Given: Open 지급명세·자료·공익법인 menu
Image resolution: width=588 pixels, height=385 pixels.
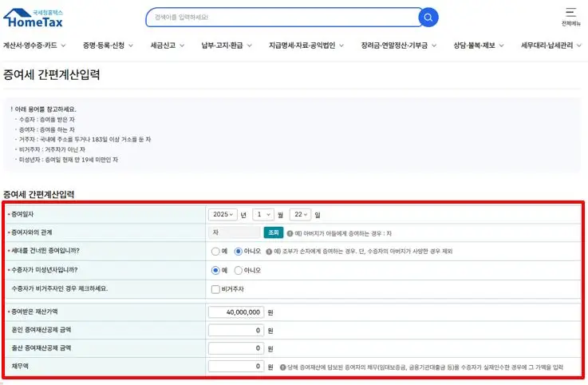Looking at the screenshot, I should pyautogui.click(x=306, y=46).
